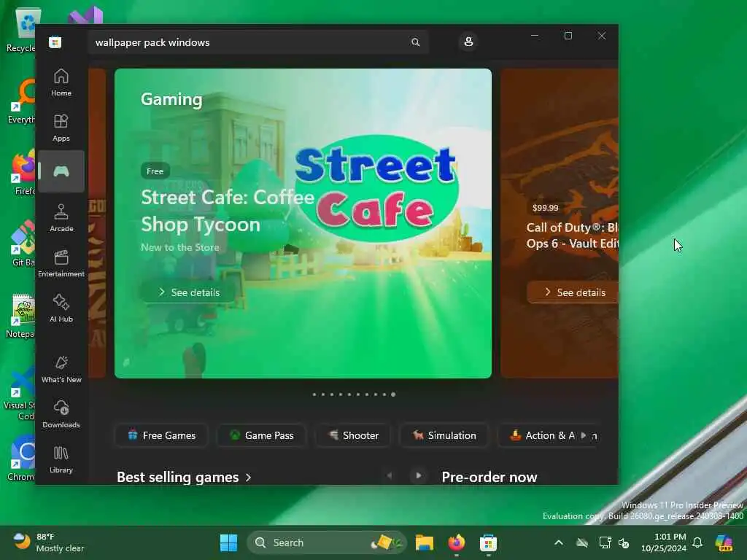Select the Simulation category chip
747x560 pixels.
(x=444, y=435)
